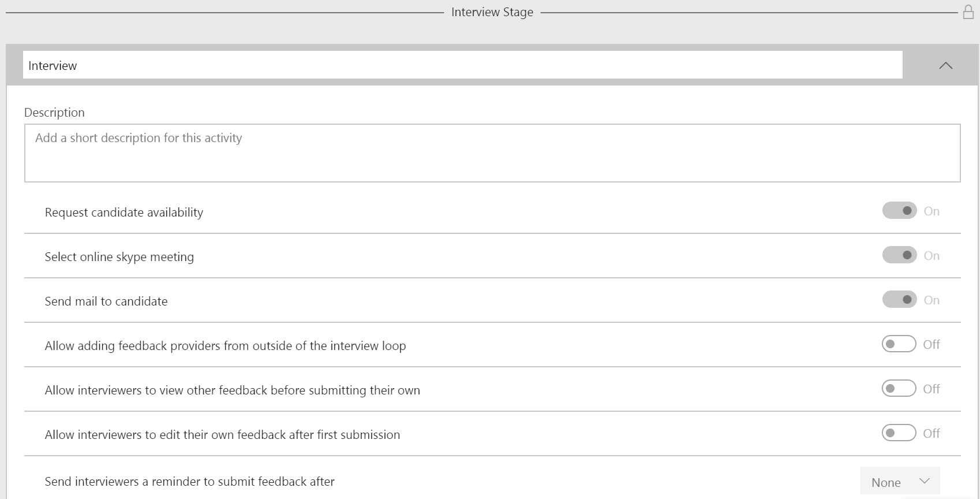Click the 'Select online skype meeting' label text
This screenshot has height=499, width=980.
coord(120,257)
